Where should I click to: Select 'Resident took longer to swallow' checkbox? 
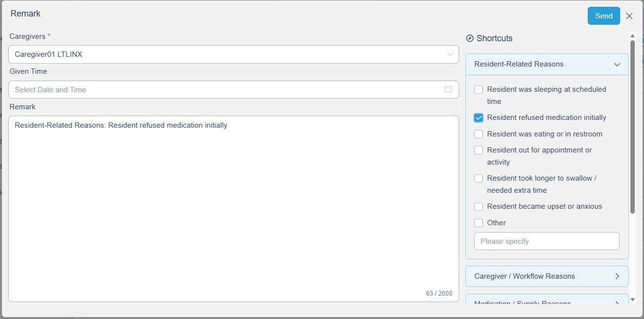pyautogui.click(x=479, y=179)
